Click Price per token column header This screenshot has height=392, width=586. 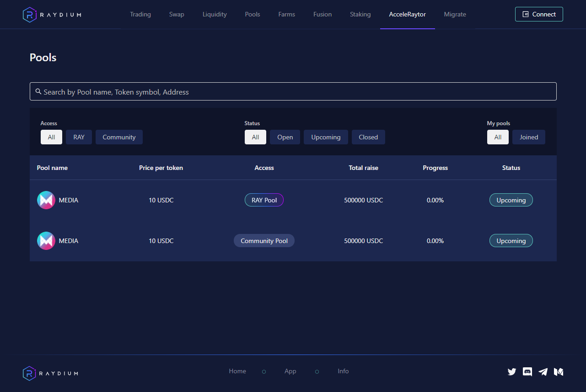[161, 168]
